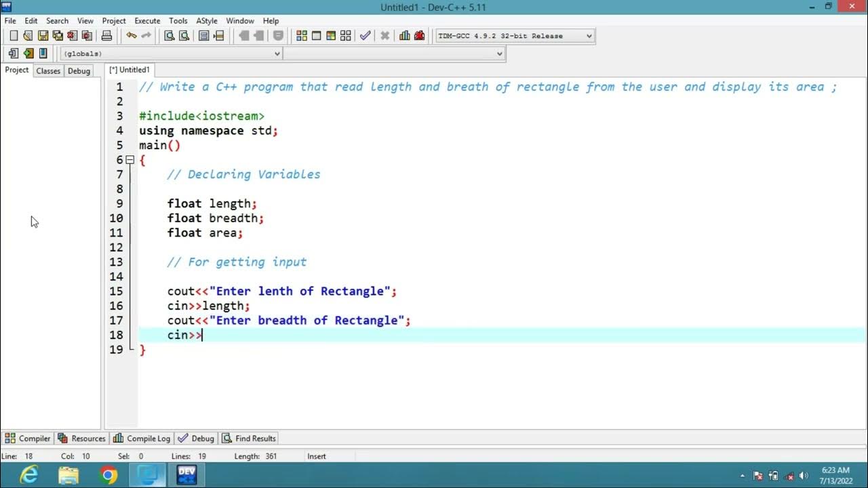Image resolution: width=868 pixels, height=488 pixels.
Task: Open the Window menu
Action: (x=240, y=21)
